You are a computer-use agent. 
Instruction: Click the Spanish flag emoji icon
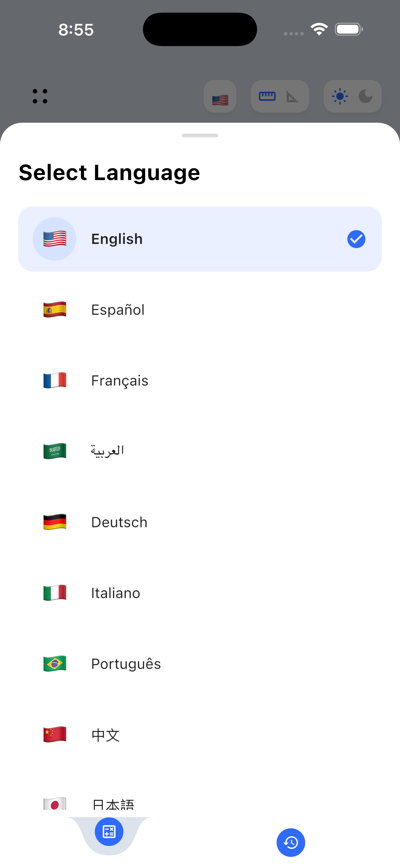point(55,309)
